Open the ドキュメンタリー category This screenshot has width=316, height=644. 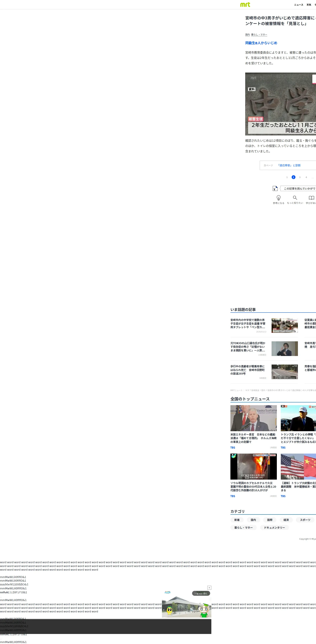pyautogui.click(x=274, y=527)
